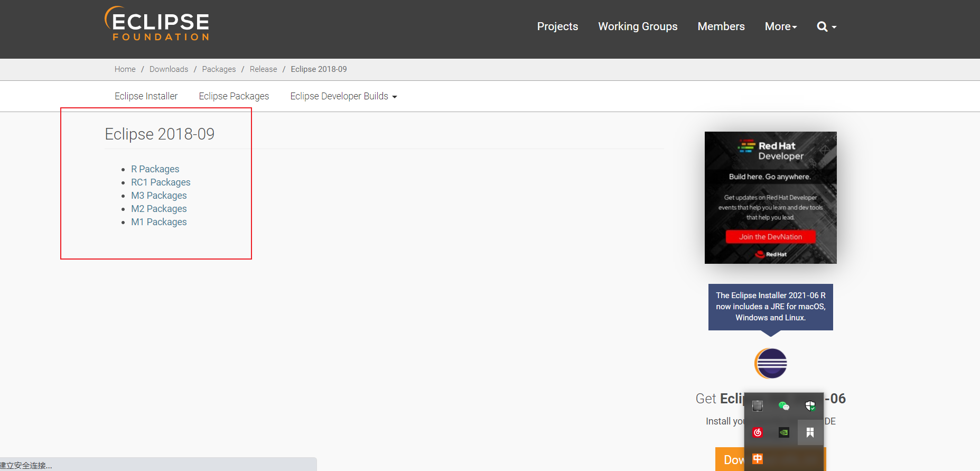Viewport: 980px width, 471px height.
Task: Click Eclipse 2018-09 breadcrumb text
Action: [319, 69]
